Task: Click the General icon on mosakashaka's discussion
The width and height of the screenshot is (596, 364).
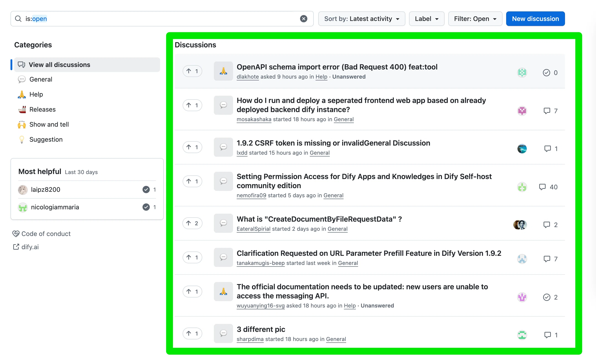Action: 223,105
